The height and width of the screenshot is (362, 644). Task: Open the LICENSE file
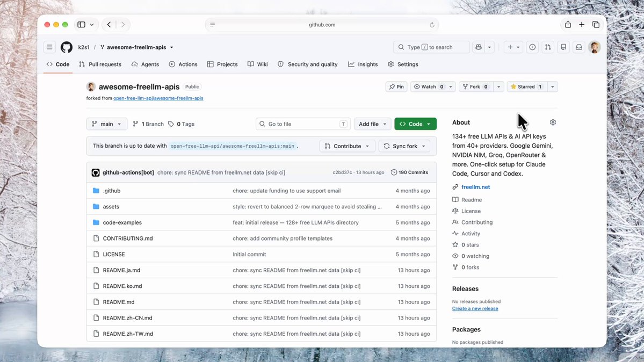tap(114, 255)
